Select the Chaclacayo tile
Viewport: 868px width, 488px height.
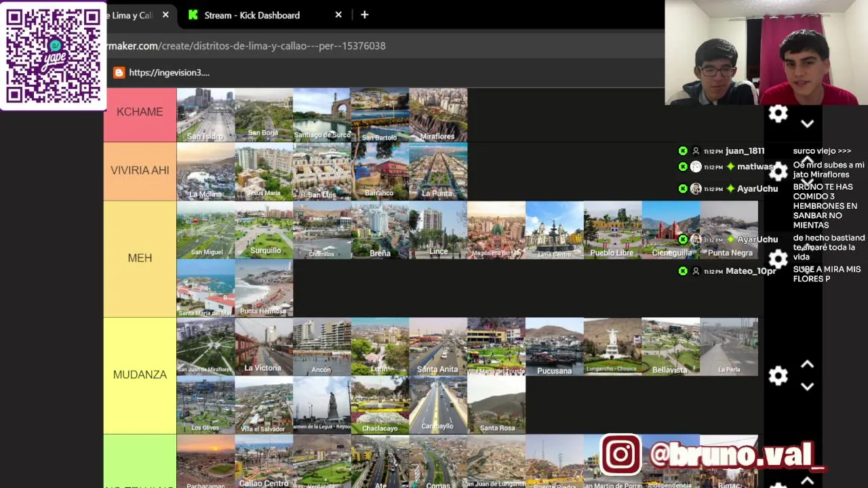point(380,405)
